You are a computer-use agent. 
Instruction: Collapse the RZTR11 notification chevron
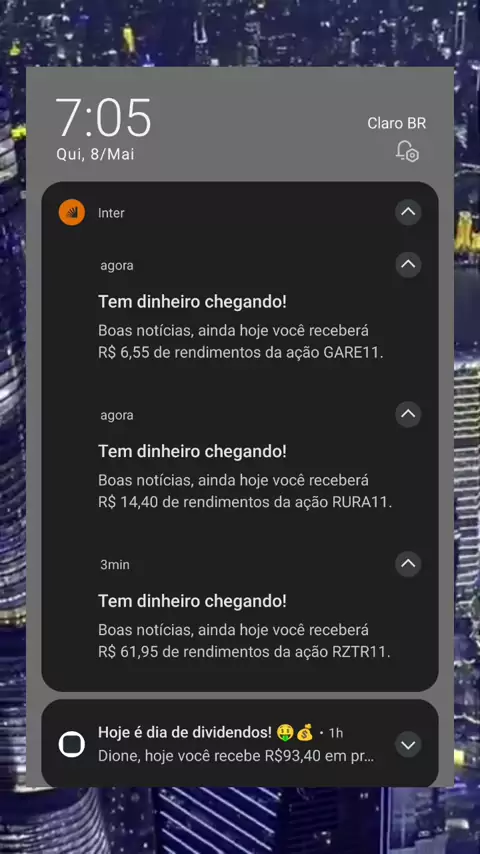click(408, 564)
